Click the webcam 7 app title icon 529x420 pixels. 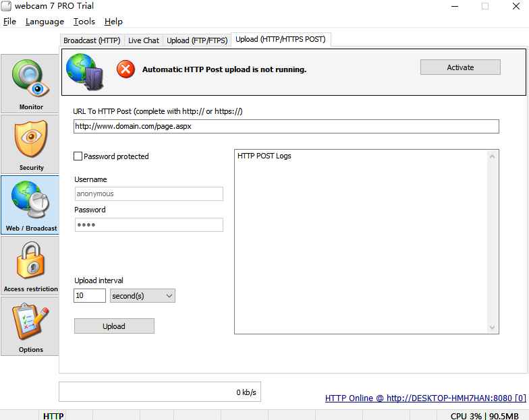(6, 6)
